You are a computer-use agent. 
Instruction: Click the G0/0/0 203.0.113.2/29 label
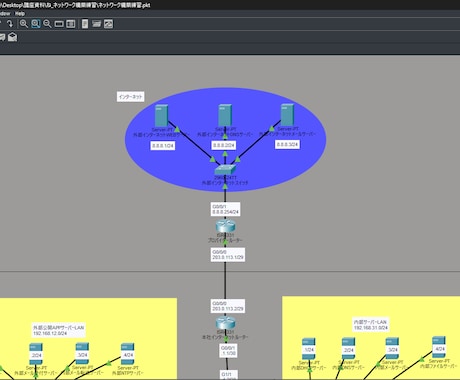[228, 306]
